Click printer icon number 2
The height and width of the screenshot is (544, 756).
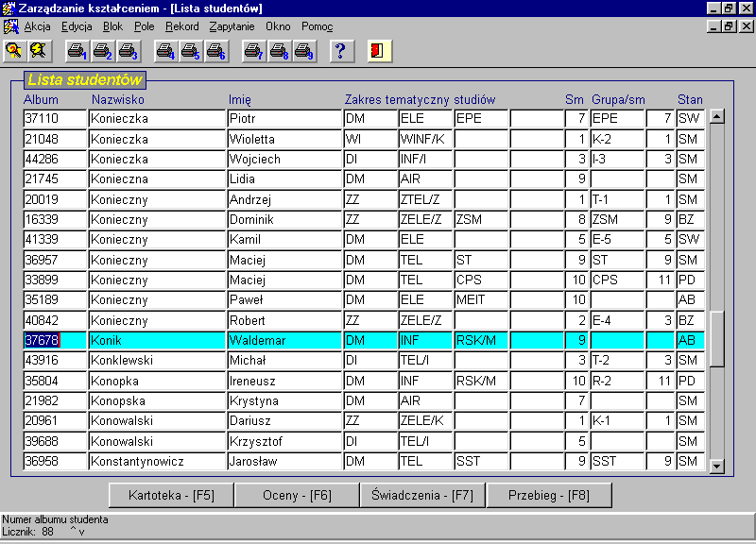click(102, 51)
